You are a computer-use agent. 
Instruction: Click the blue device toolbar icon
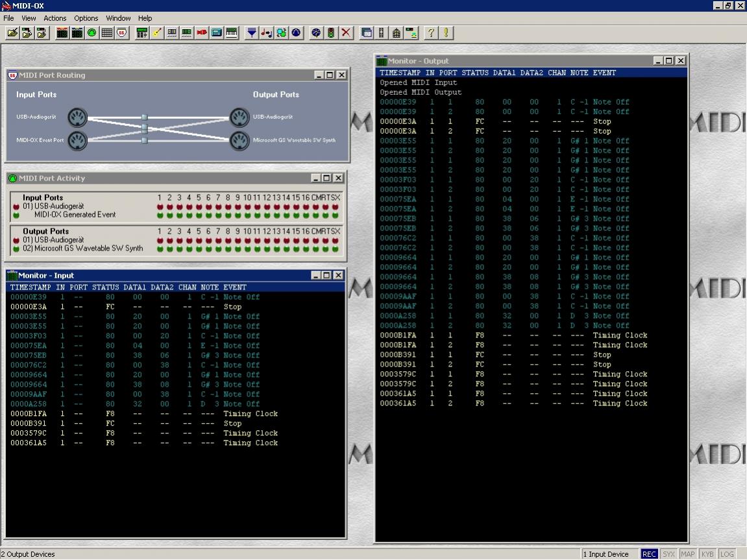216,33
